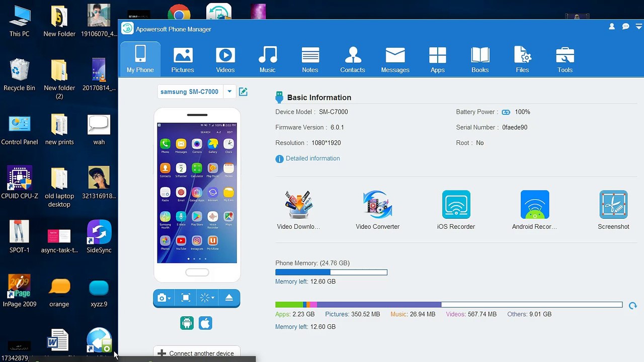Screen dimensions: 644x362
Task: Click the Serial Number 0faede90 value
Action: point(515,128)
